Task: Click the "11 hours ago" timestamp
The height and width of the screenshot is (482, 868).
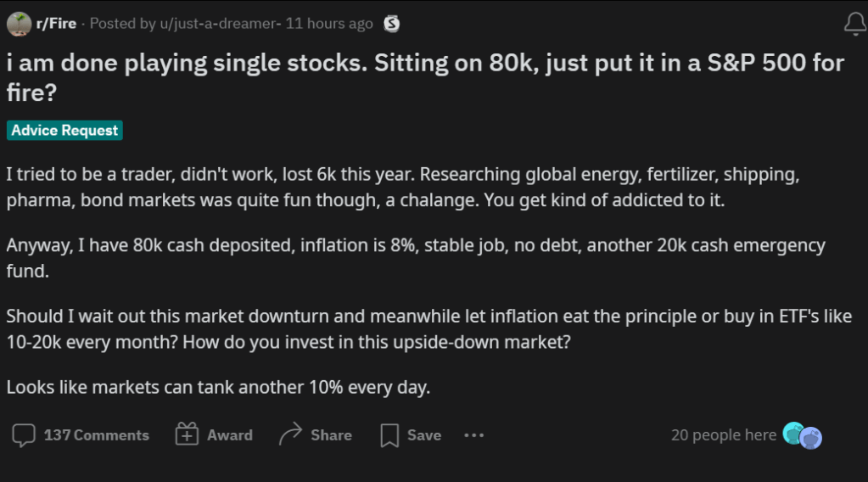Action: 329,24
